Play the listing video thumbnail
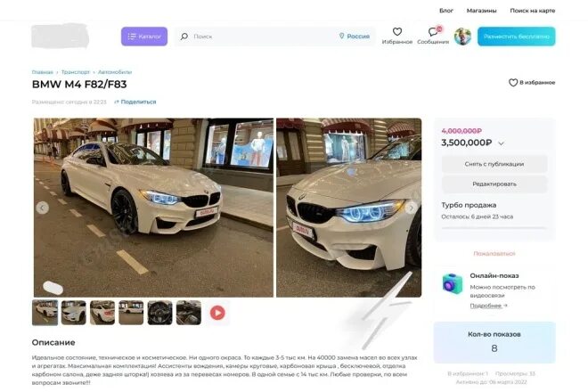588x392 pixels. [x=217, y=313]
